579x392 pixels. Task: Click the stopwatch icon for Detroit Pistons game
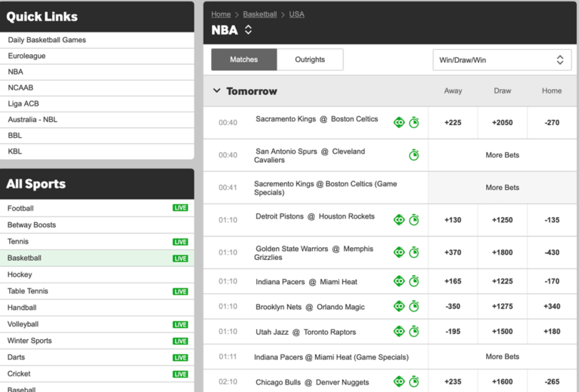[x=414, y=220]
